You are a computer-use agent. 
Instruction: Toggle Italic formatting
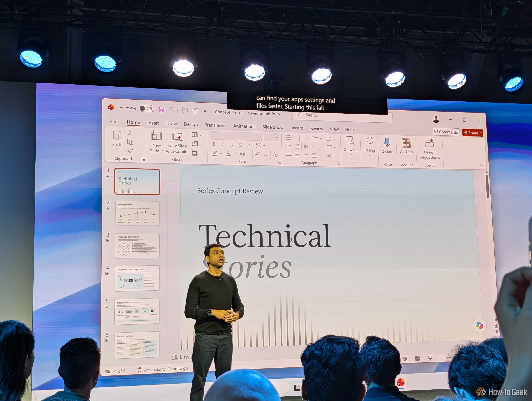click(223, 144)
